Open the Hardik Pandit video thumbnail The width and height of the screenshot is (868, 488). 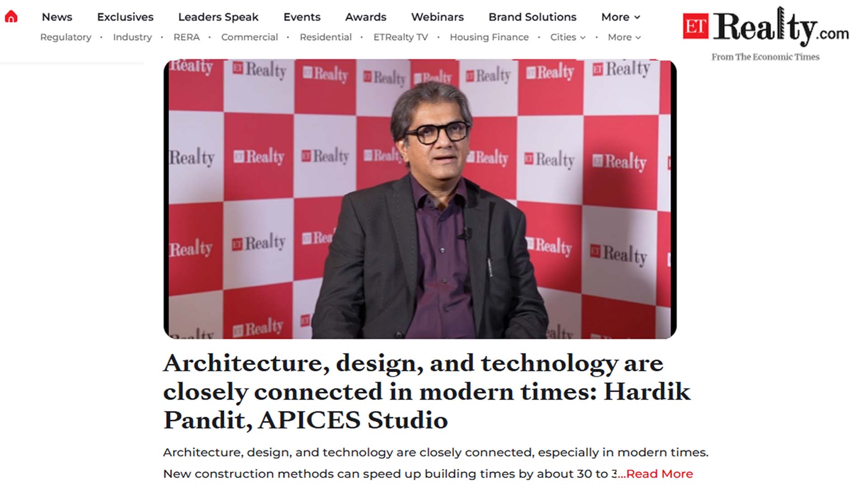click(x=420, y=199)
